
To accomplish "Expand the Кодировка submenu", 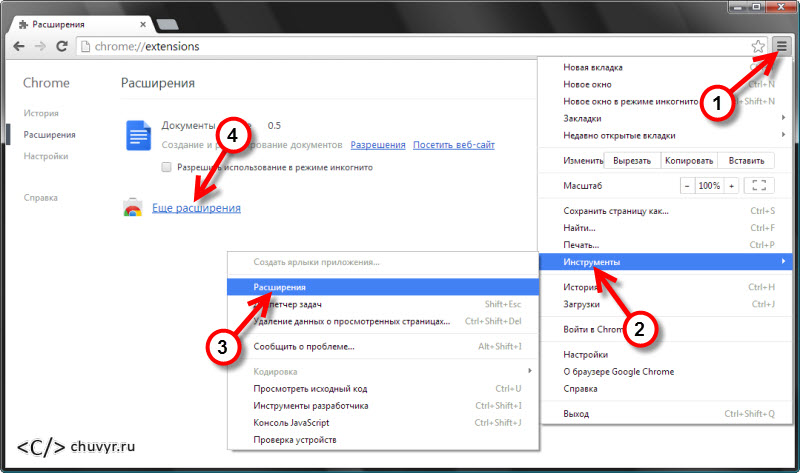I will coord(383,371).
